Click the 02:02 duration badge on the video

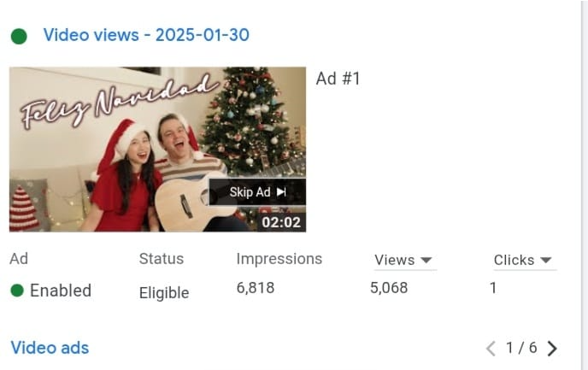coord(281,222)
